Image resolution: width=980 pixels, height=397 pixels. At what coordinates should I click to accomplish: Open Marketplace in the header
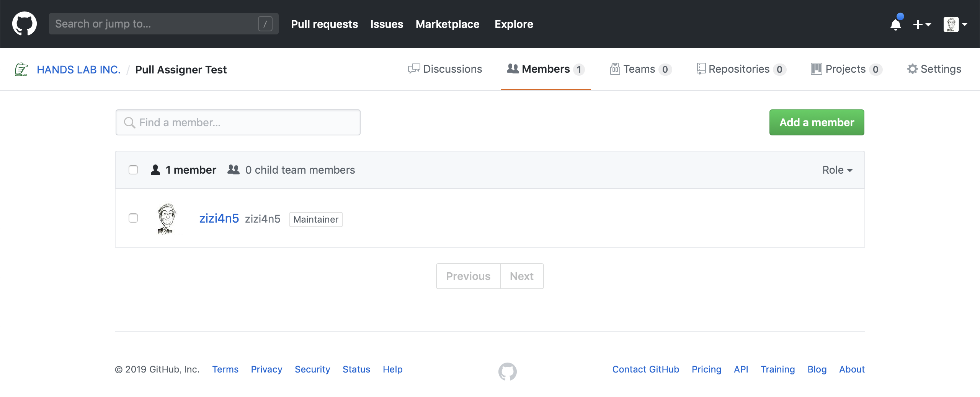click(448, 24)
